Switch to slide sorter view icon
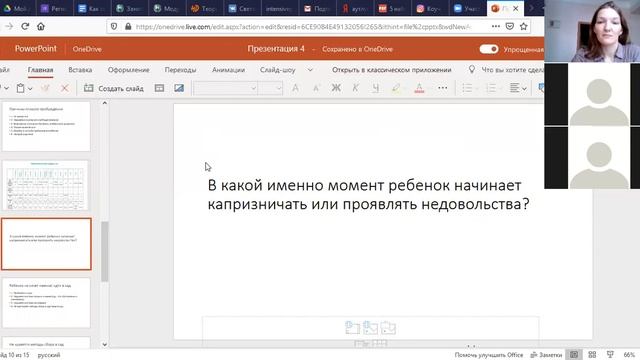 tap(592, 355)
